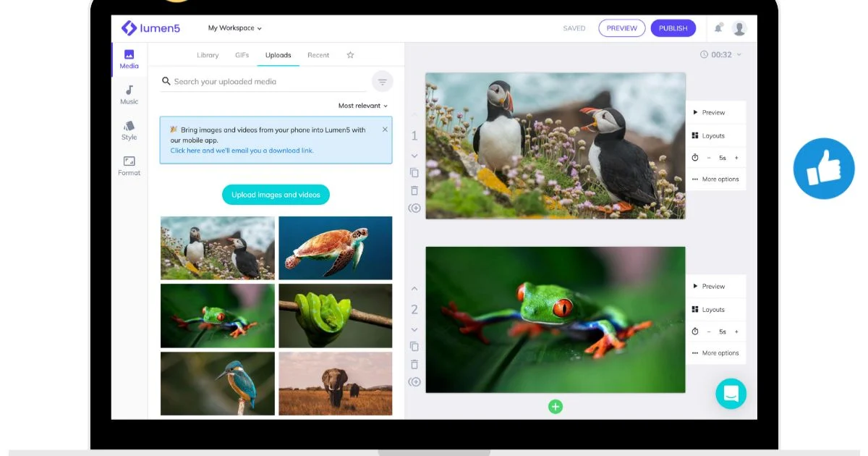Click the PUBLISH button
The height and width of the screenshot is (456, 868).
(673, 28)
